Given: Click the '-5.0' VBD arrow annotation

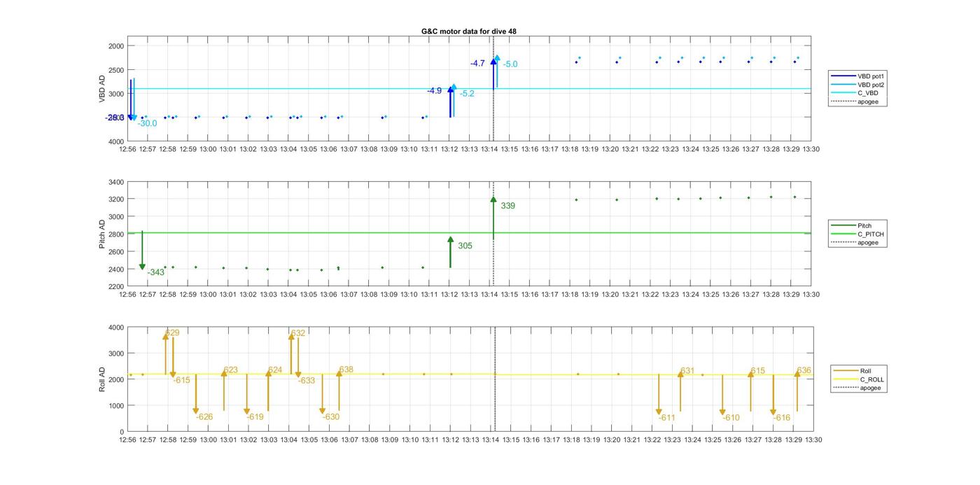Looking at the screenshot, I should pos(510,64).
